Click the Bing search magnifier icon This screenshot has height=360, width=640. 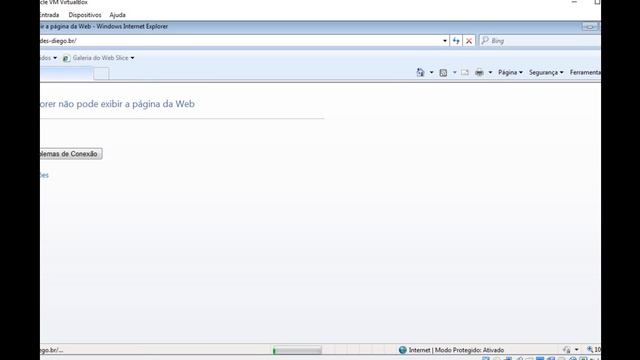[x=485, y=40]
